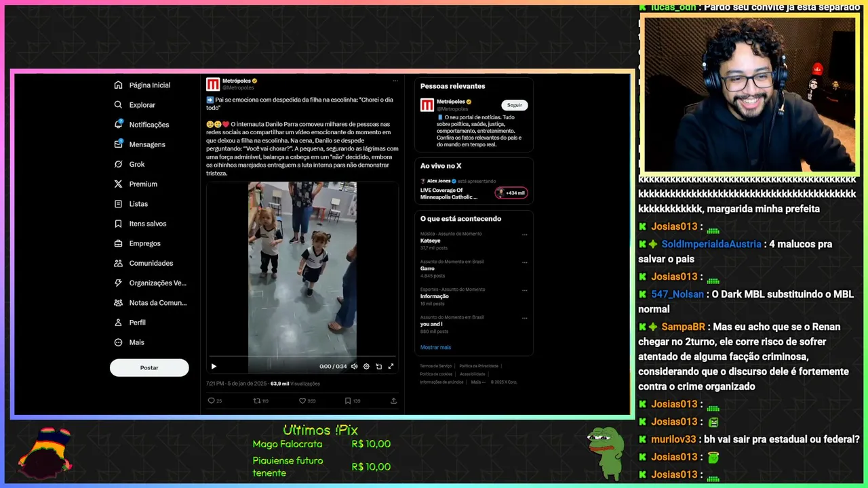
Task: Open Informações de anúncios link
Action: pos(443,382)
